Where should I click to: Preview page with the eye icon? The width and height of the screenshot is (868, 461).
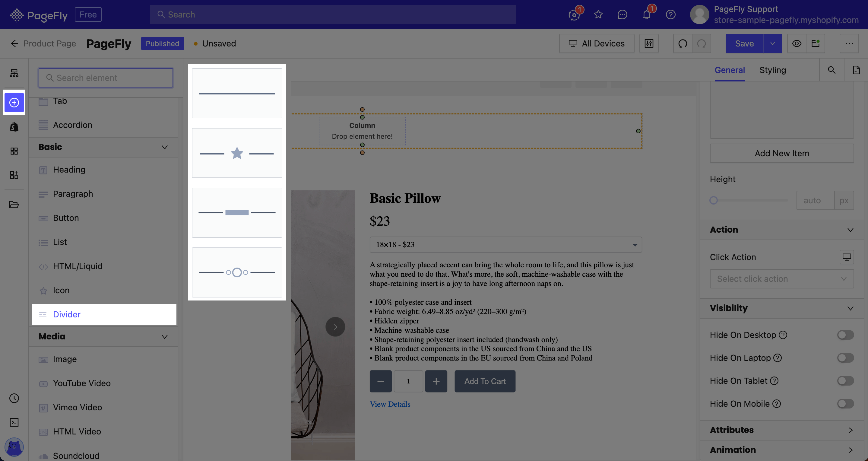[x=797, y=43]
